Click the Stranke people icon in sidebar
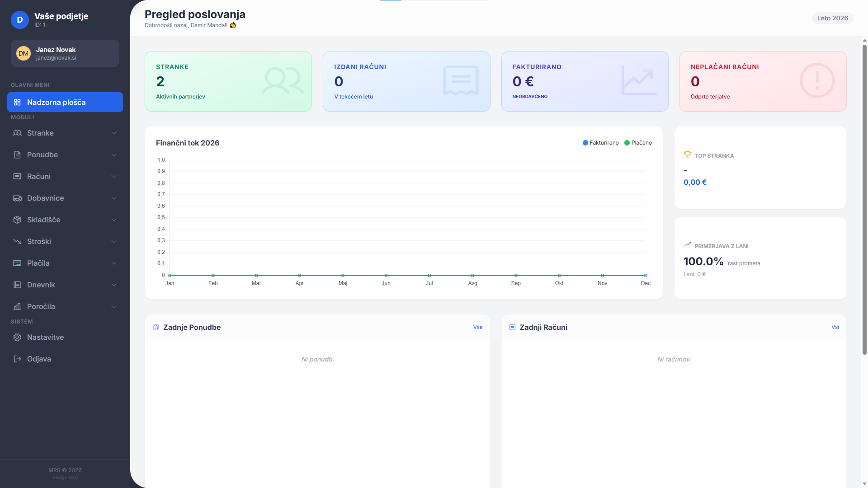 17,133
